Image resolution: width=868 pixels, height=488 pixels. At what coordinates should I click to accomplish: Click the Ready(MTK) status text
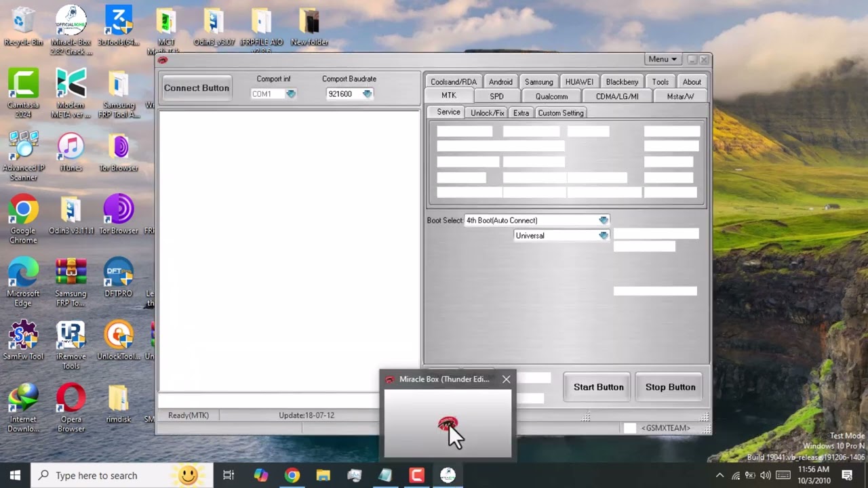(189, 415)
